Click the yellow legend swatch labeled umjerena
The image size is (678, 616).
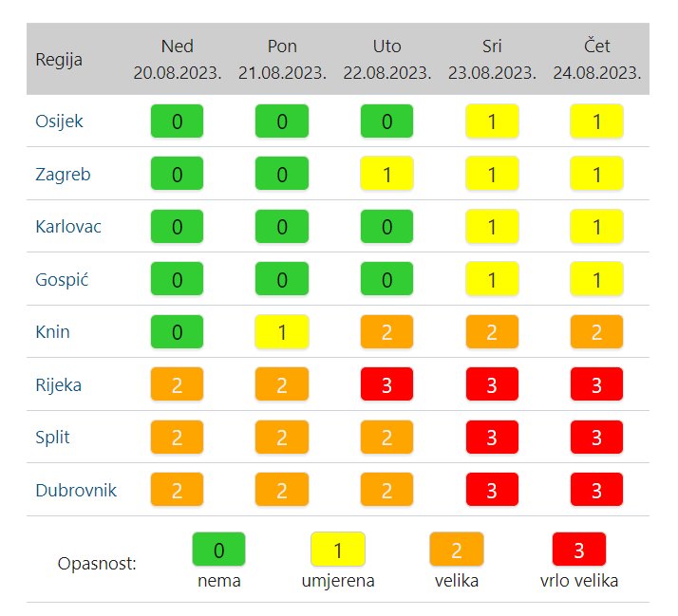point(338,550)
